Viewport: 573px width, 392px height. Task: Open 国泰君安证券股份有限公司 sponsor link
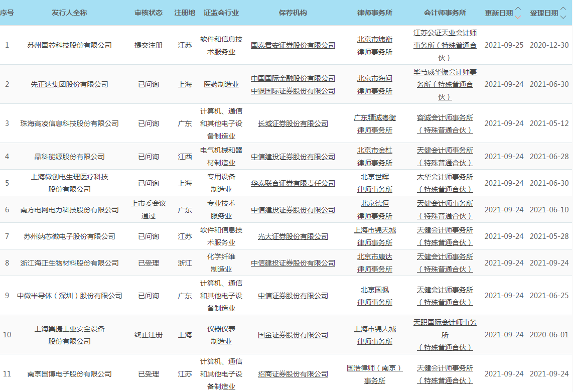(x=293, y=45)
